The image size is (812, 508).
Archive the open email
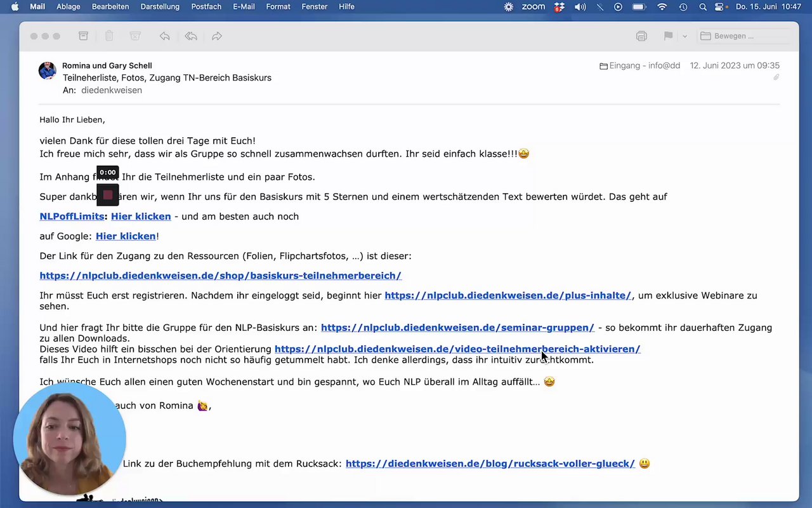coord(83,36)
